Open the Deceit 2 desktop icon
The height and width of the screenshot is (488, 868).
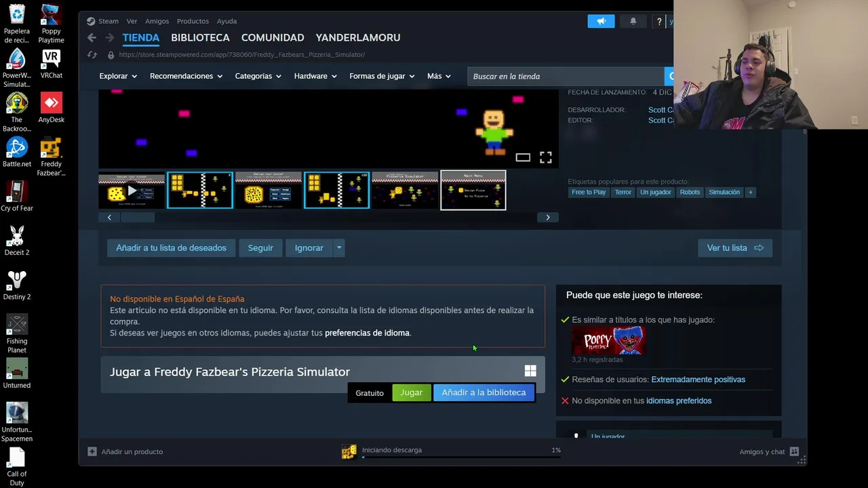tap(16, 241)
